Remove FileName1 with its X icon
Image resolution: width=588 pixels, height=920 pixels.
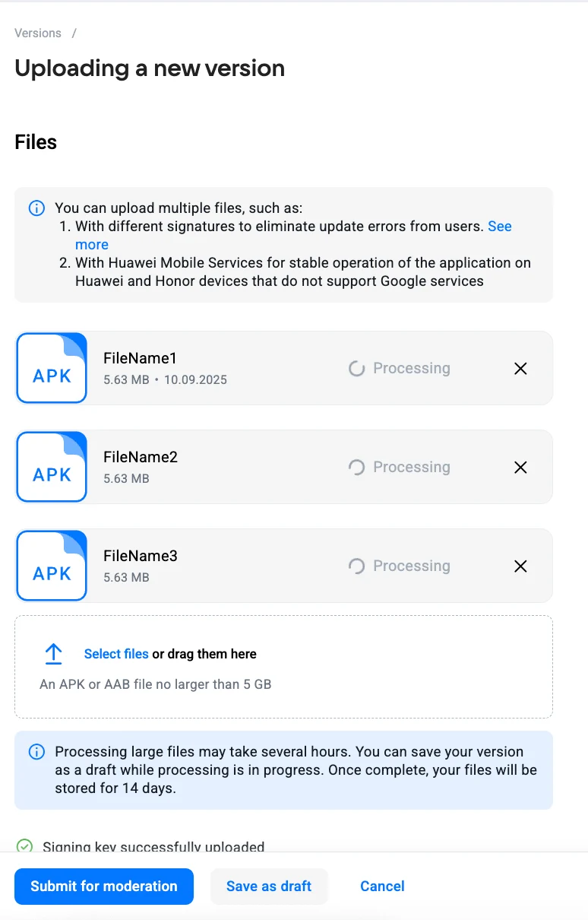[x=520, y=369]
